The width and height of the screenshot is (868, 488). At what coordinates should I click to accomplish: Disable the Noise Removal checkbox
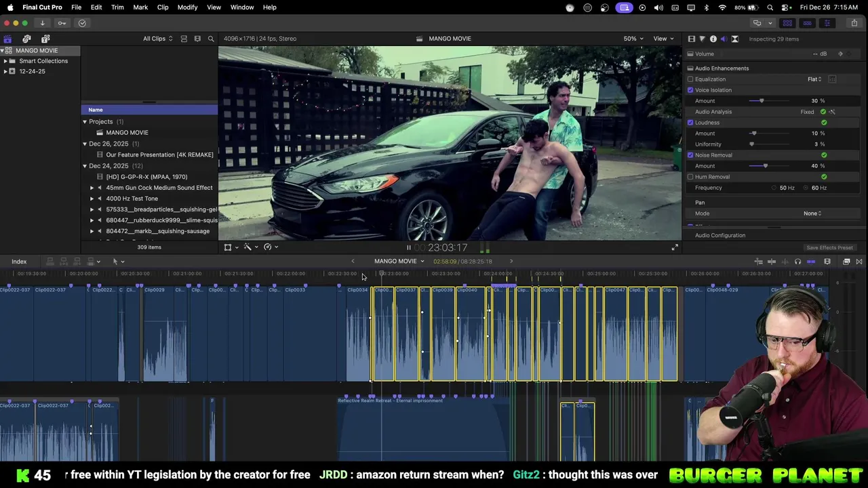[690, 155]
